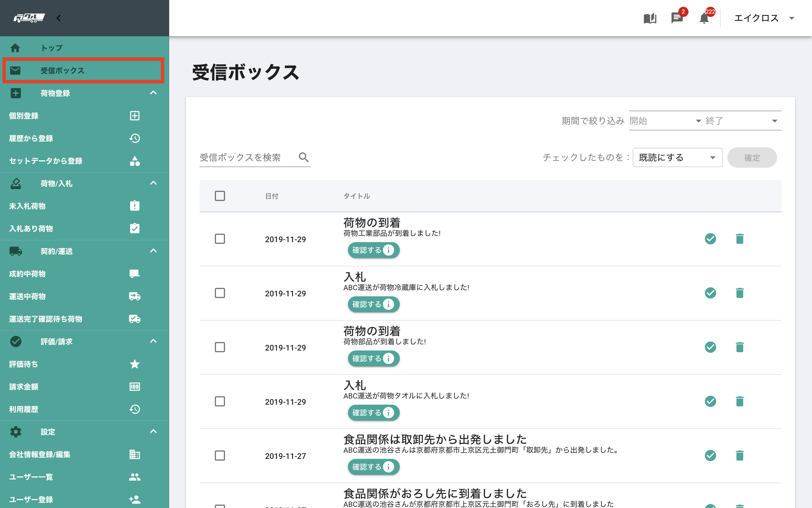Click 確認する for 荷物タオルに入札
Viewport: 812px width, 508px height.
point(374,413)
